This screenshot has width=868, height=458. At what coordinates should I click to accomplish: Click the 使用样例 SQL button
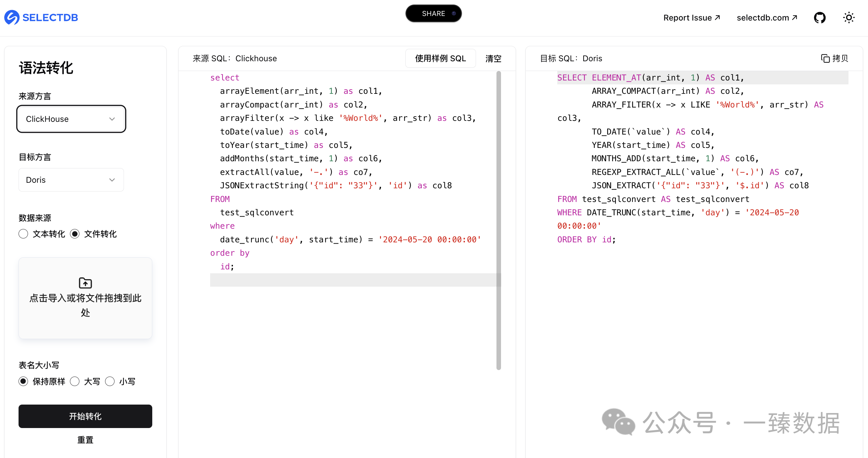[x=440, y=58]
